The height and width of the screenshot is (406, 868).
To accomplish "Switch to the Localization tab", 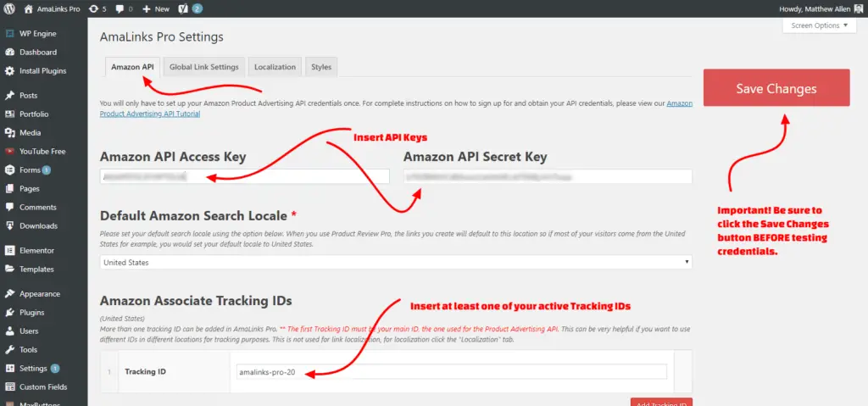I will click(275, 67).
